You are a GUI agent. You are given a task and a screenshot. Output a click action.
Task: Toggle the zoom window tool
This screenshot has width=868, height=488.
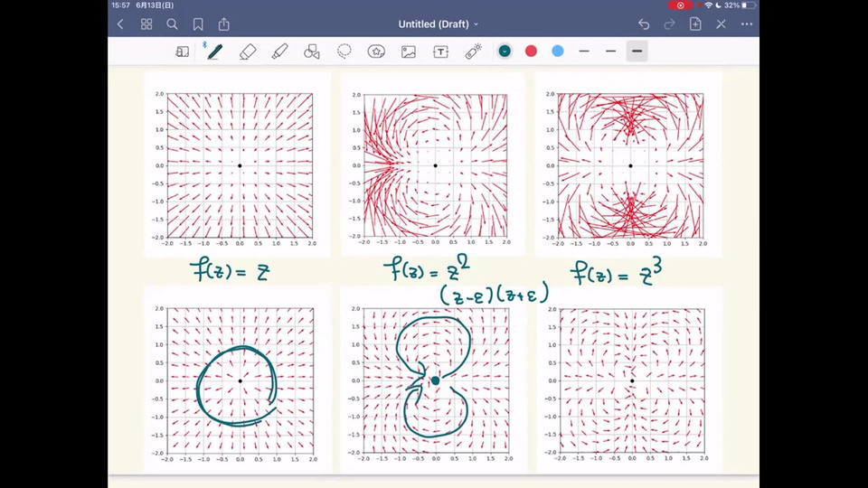tap(182, 52)
